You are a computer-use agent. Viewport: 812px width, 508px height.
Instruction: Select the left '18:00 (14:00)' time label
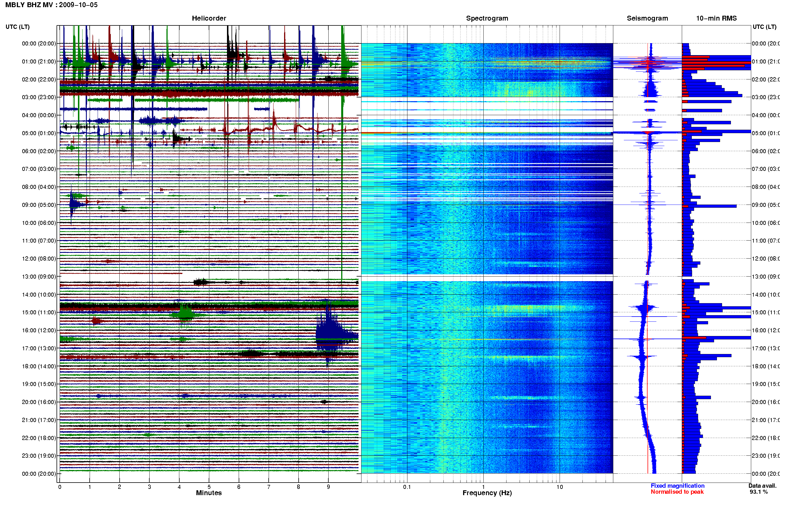[39, 366]
